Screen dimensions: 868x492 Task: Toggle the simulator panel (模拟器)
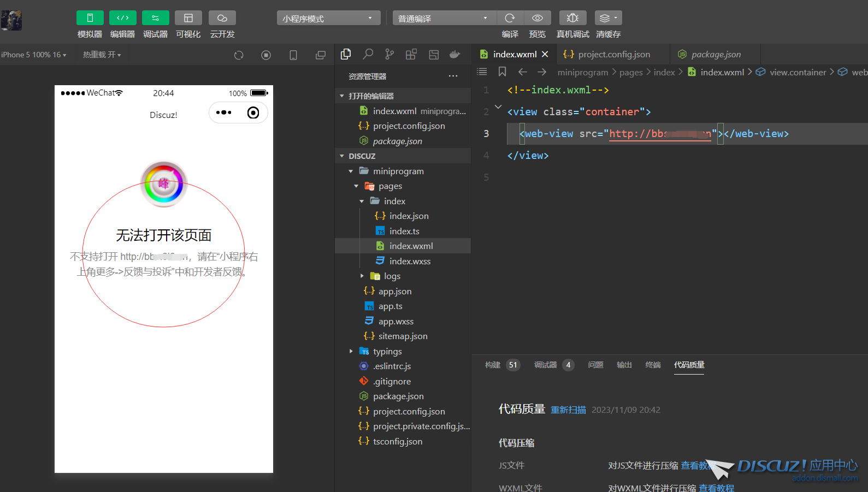coord(90,18)
